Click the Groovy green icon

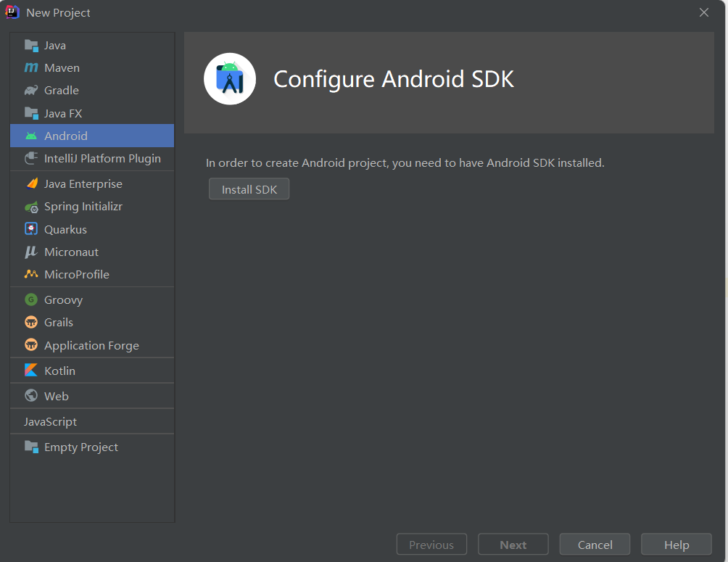pos(31,300)
